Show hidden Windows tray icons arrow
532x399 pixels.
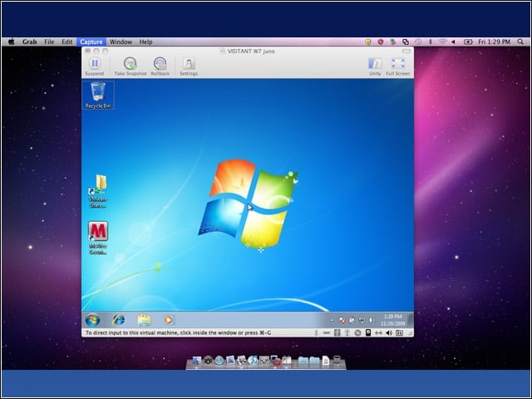pos(332,320)
